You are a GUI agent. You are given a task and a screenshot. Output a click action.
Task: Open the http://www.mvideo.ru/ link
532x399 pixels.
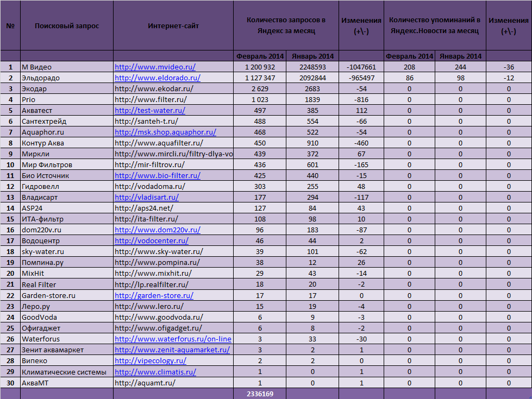click(155, 67)
